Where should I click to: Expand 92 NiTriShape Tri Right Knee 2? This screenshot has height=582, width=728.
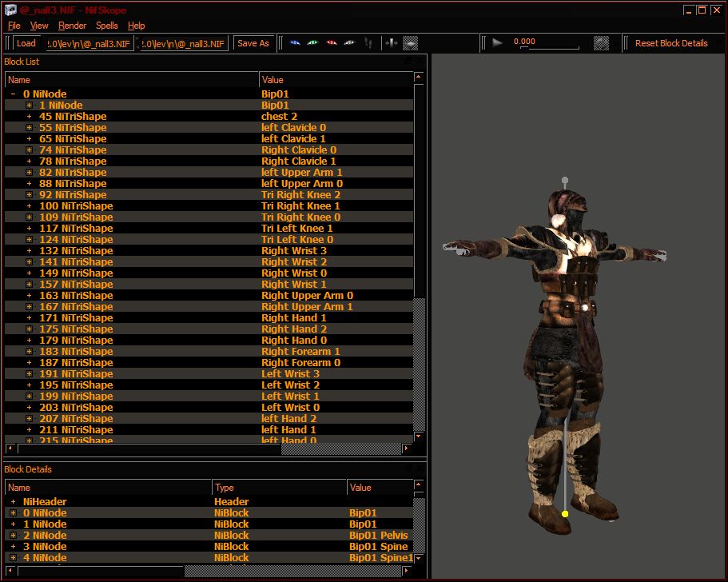click(x=29, y=194)
